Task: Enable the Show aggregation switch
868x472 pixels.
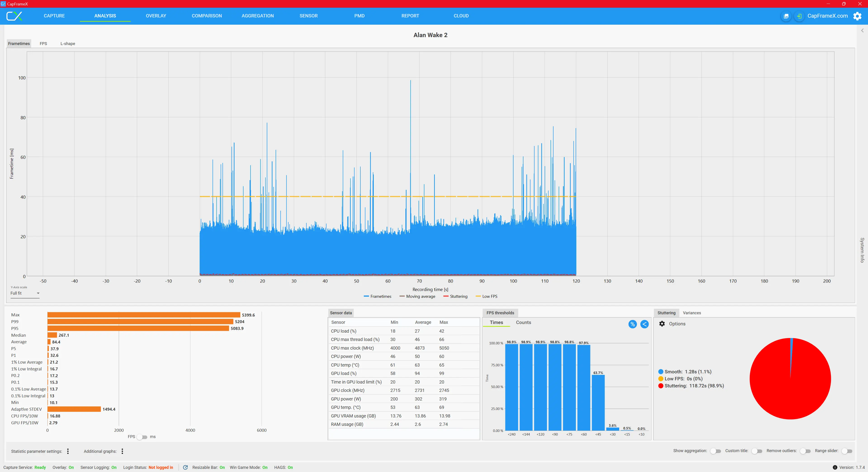Action: coord(716,451)
